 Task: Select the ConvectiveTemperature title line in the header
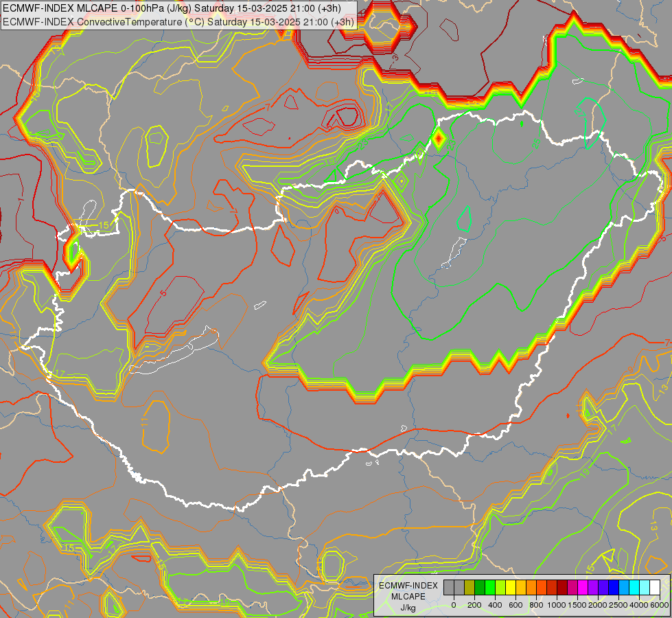pyautogui.click(x=178, y=22)
